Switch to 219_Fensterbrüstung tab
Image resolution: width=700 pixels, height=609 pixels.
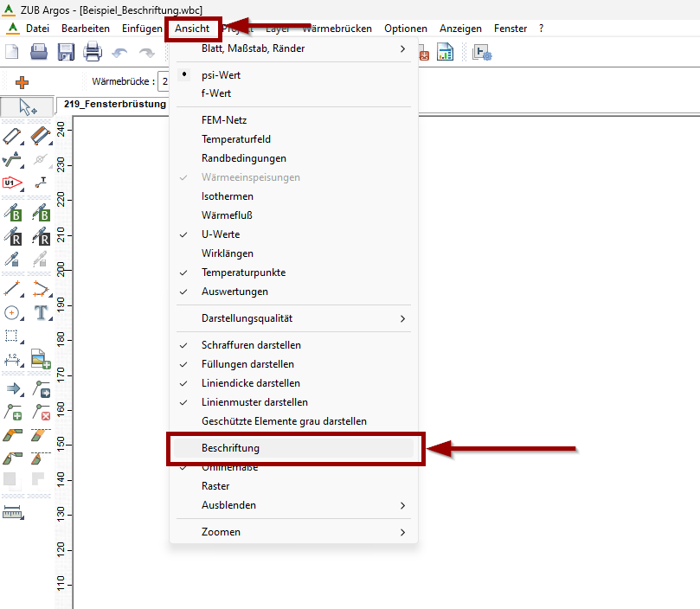114,105
